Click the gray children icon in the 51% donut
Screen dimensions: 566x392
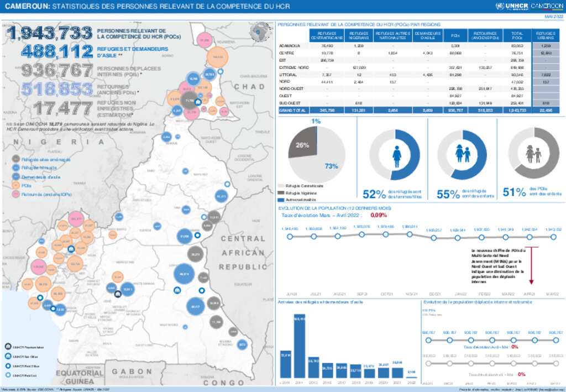pyautogui.click(x=533, y=154)
